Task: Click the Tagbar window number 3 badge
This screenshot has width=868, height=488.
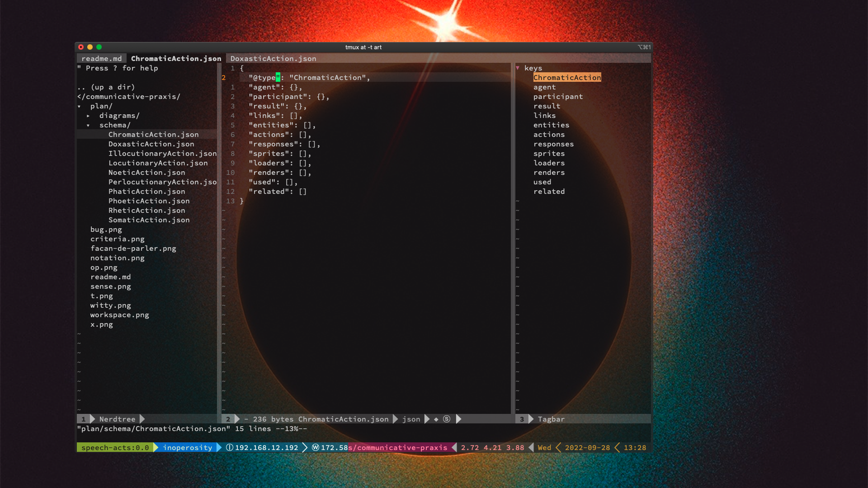Action: (522, 419)
